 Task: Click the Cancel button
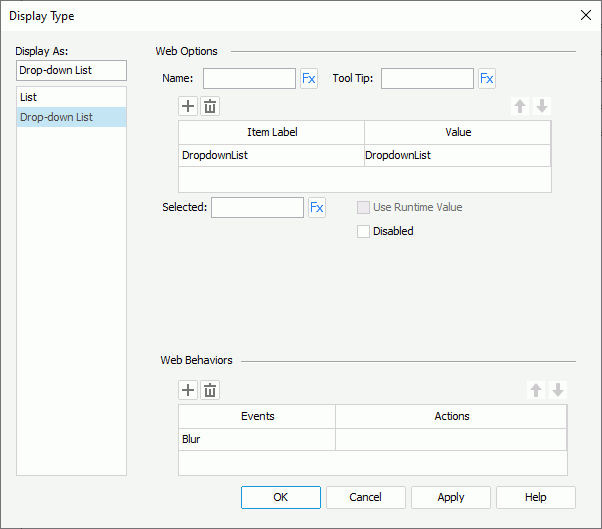pyautogui.click(x=366, y=498)
